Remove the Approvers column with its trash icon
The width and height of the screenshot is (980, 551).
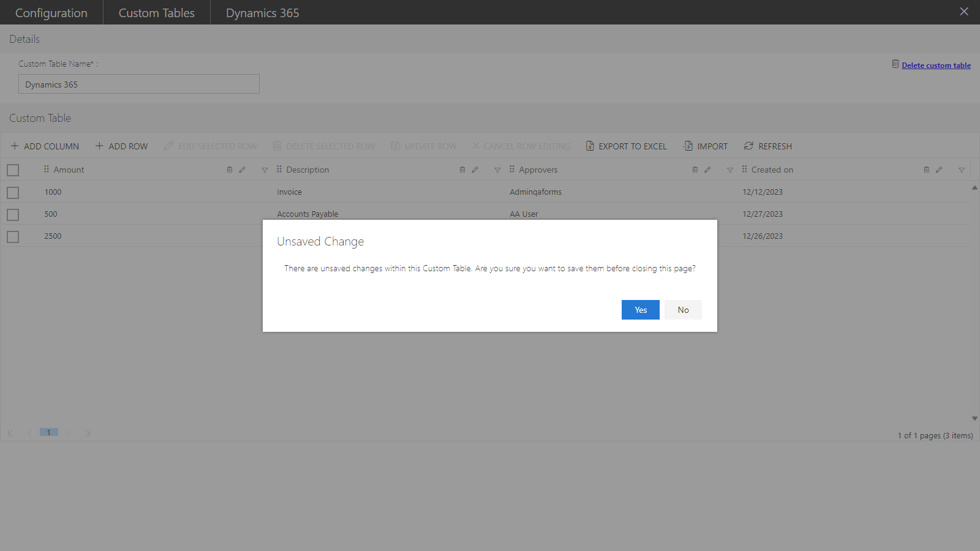[695, 170]
